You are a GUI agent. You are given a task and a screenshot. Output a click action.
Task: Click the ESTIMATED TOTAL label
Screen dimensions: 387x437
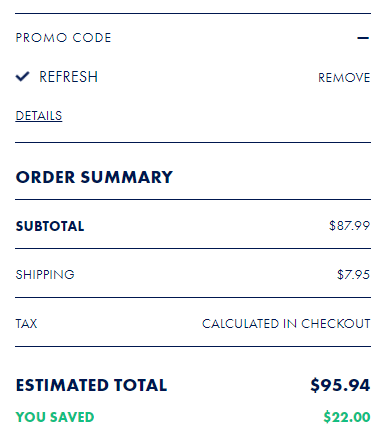[91, 385]
